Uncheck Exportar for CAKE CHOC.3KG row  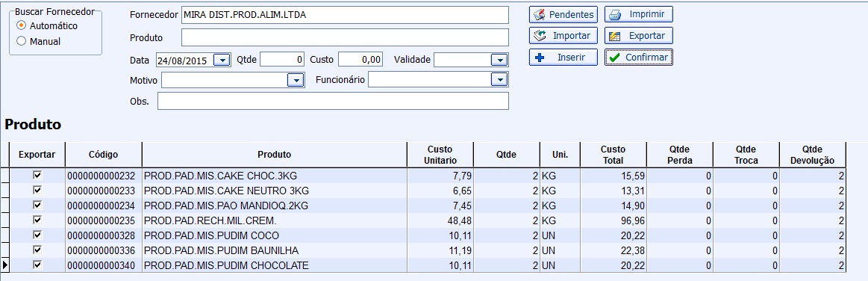(37, 175)
